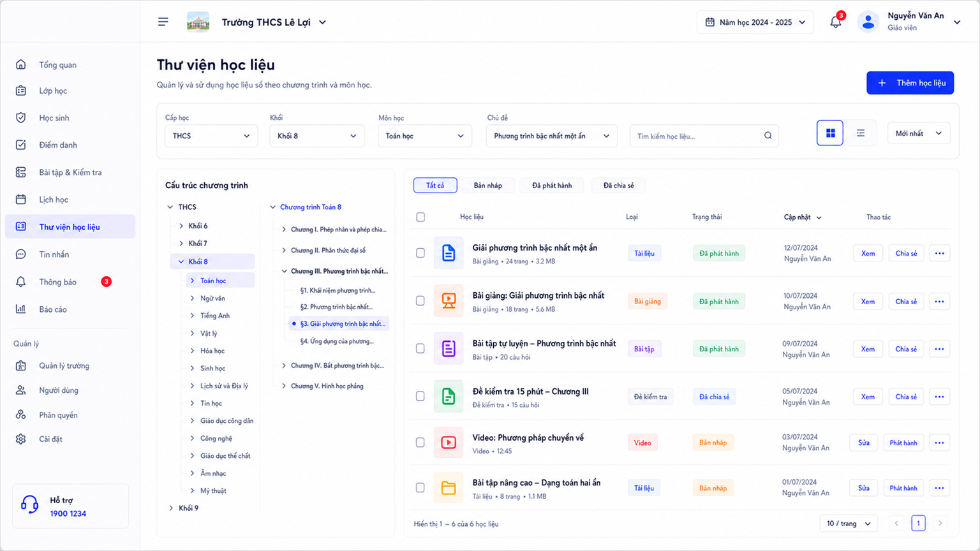Click the green test icon of Đề kiểm tra

tap(449, 396)
